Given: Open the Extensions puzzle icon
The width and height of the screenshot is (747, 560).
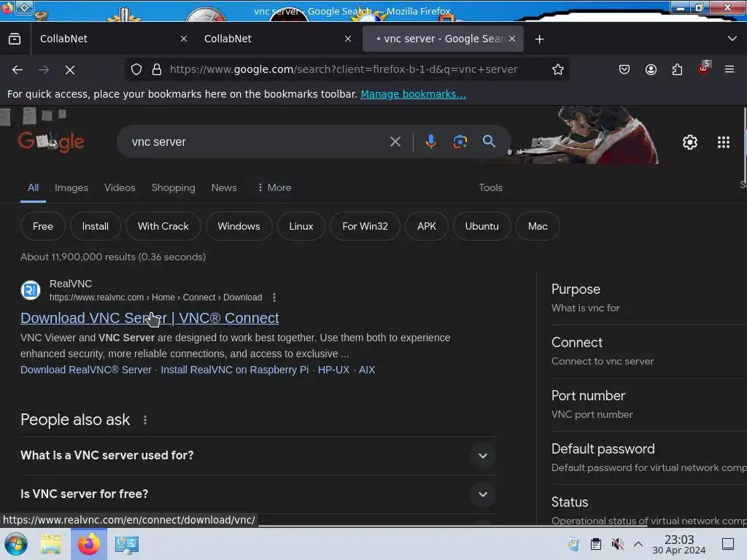Looking at the screenshot, I should click(677, 69).
